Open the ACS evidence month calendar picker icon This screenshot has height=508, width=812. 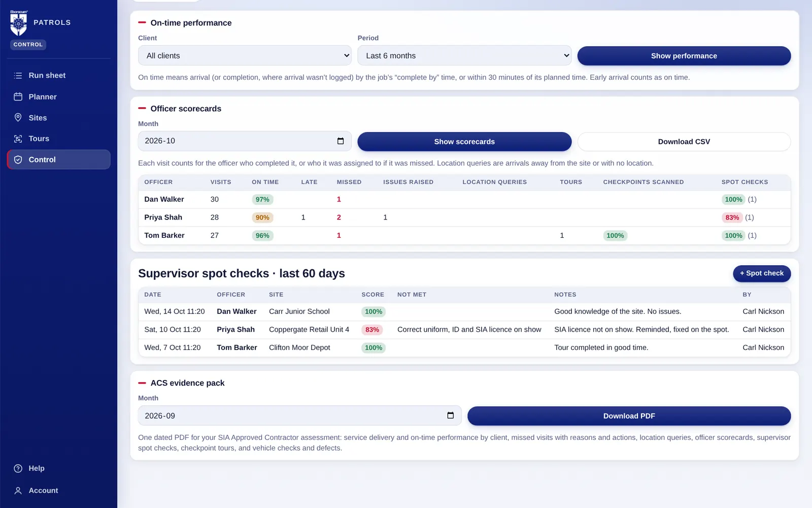coord(450,416)
